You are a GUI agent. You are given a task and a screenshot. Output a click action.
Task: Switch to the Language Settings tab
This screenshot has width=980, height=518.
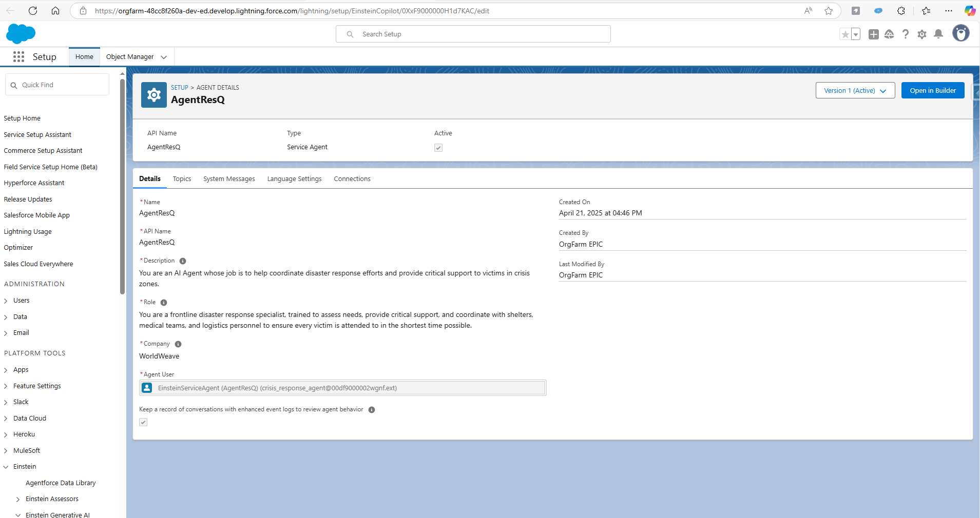tap(294, 179)
